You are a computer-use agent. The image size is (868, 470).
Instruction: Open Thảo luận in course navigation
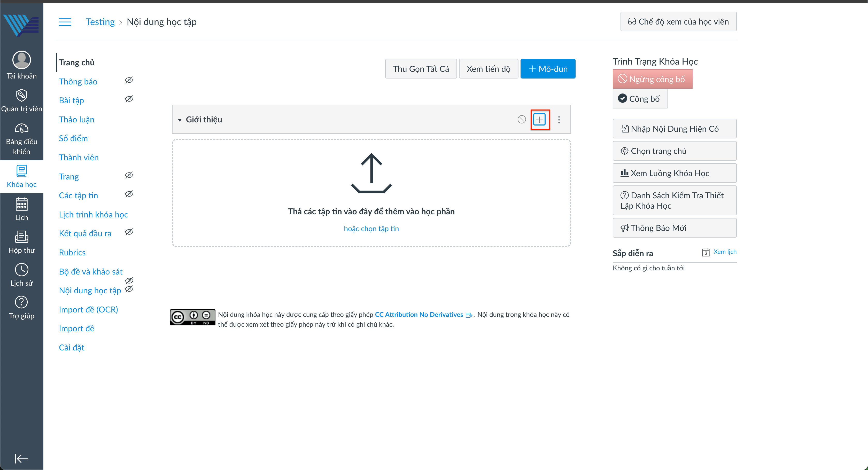(x=76, y=120)
